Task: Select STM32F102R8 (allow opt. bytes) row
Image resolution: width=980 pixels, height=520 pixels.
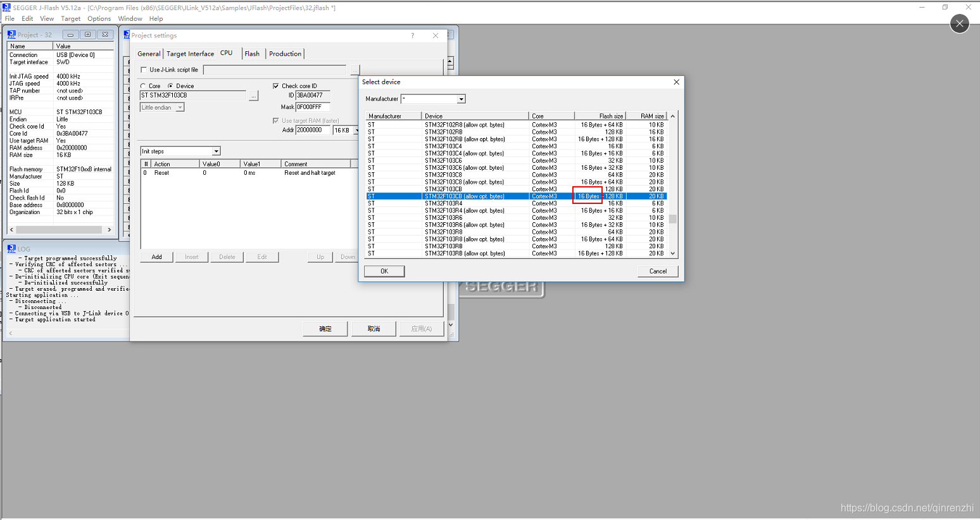Action: 516,125
